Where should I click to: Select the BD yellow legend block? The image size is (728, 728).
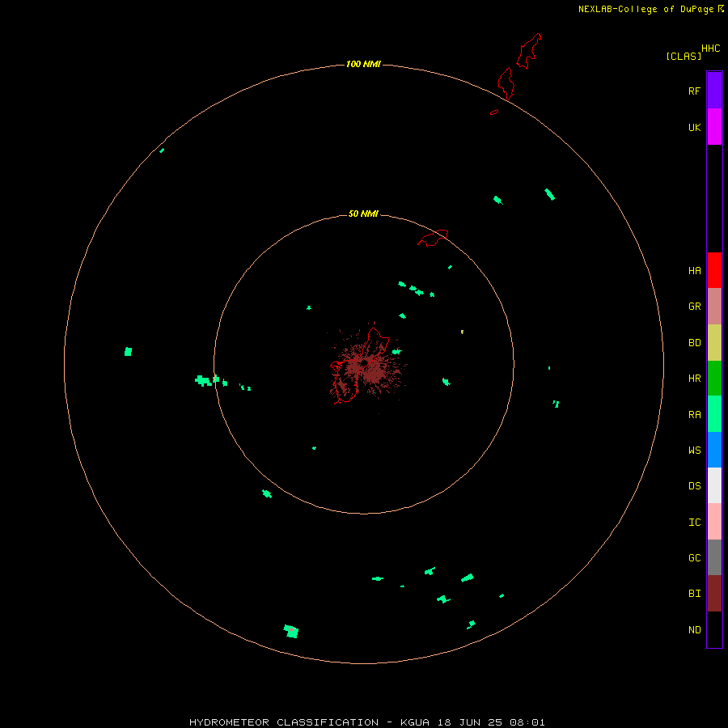(x=714, y=343)
